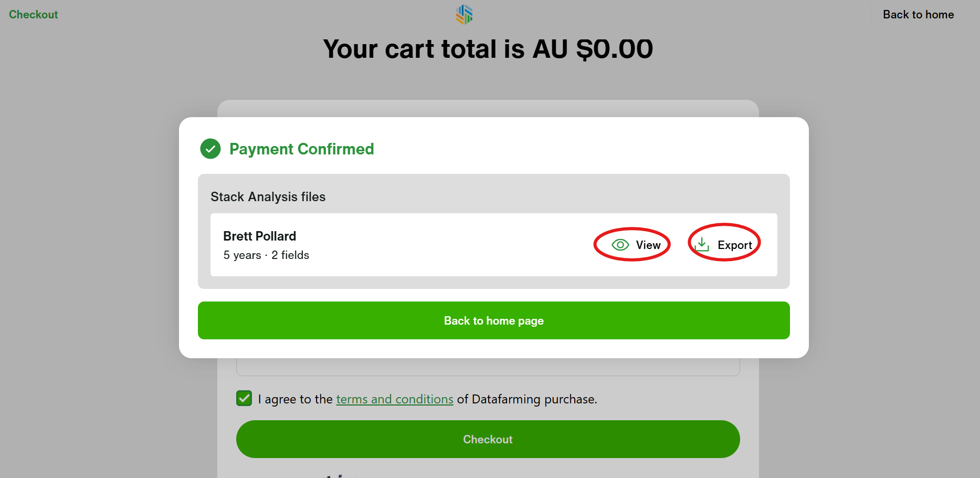Click the 5 years · 2 fields text
Screen dimensions: 980x478
click(x=266, y=255)
